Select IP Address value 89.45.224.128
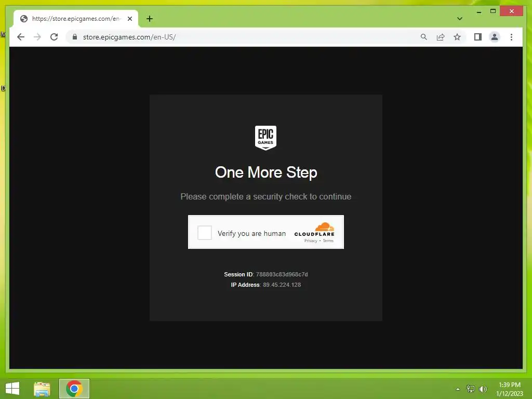This screenshot has height=399, width=532. point(282,285)
